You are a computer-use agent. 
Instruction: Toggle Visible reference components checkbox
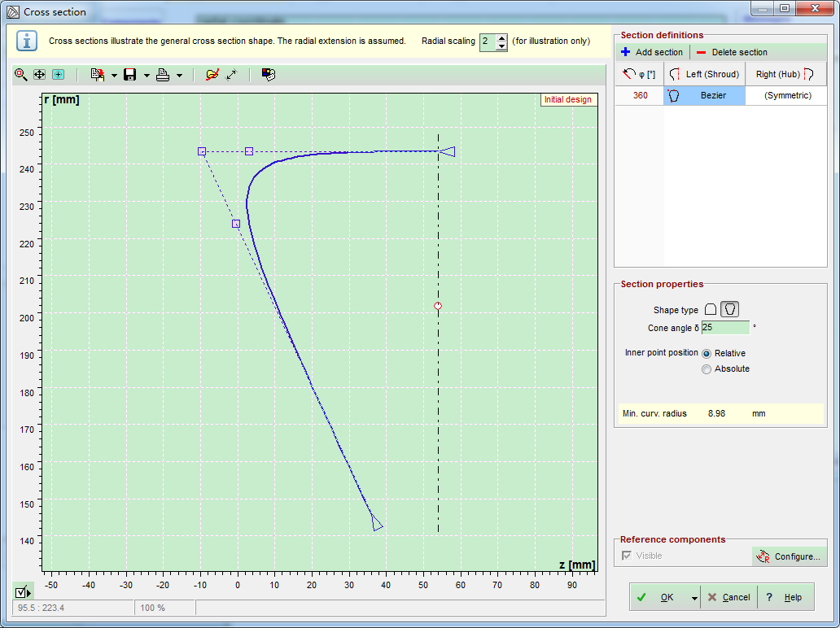[627, 556]
